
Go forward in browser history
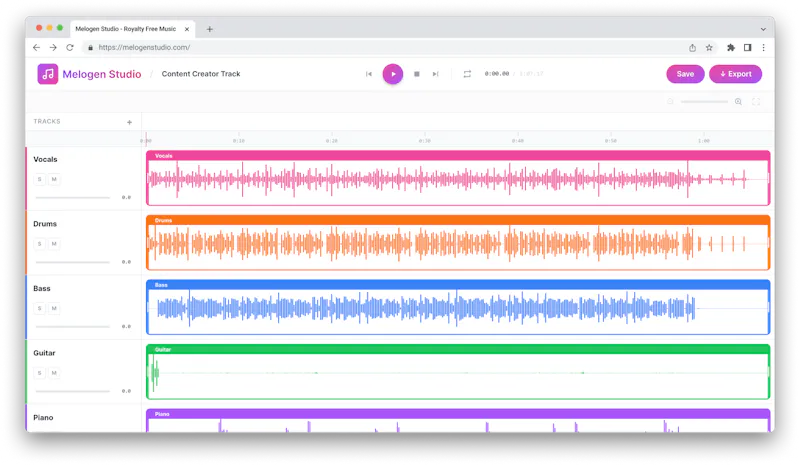coord(53,47)
